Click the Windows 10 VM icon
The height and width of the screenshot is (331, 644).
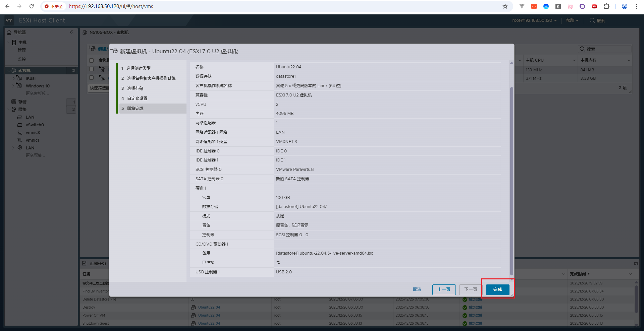pyautogui.click(x=20, y=86)
